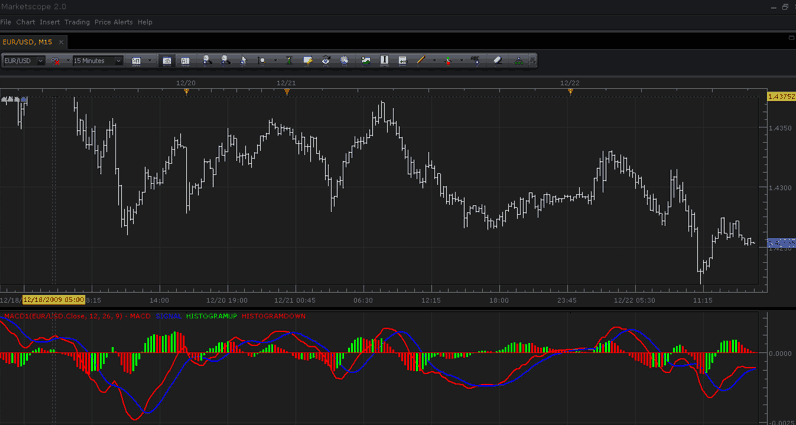Toggle the second chart view button
The width and height of the screenshot is (796, 425).
pos(185,61)
